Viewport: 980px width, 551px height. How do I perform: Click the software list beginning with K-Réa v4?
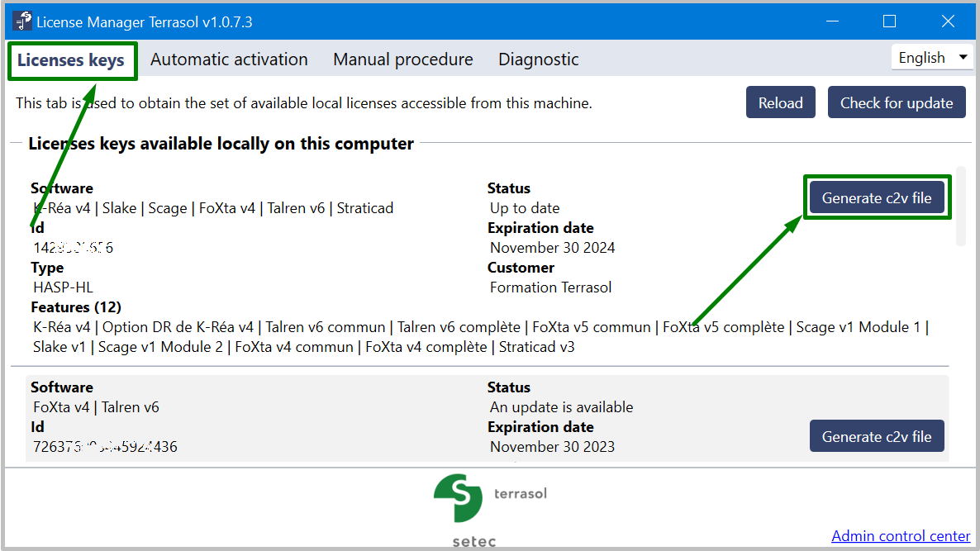pos(213,208)
